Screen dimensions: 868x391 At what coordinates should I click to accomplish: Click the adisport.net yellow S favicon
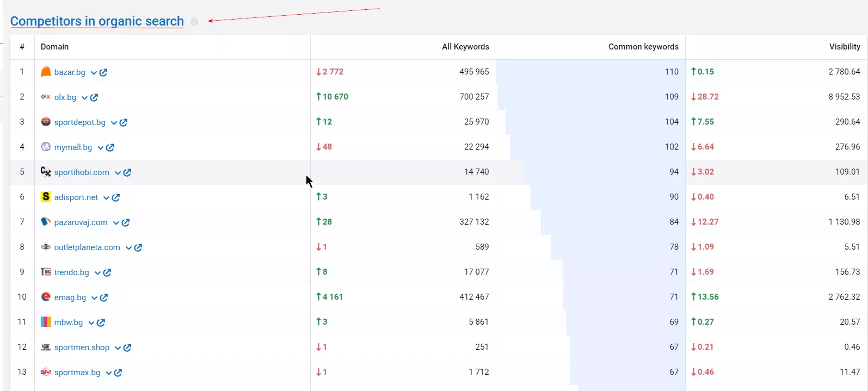click(46, 196)
